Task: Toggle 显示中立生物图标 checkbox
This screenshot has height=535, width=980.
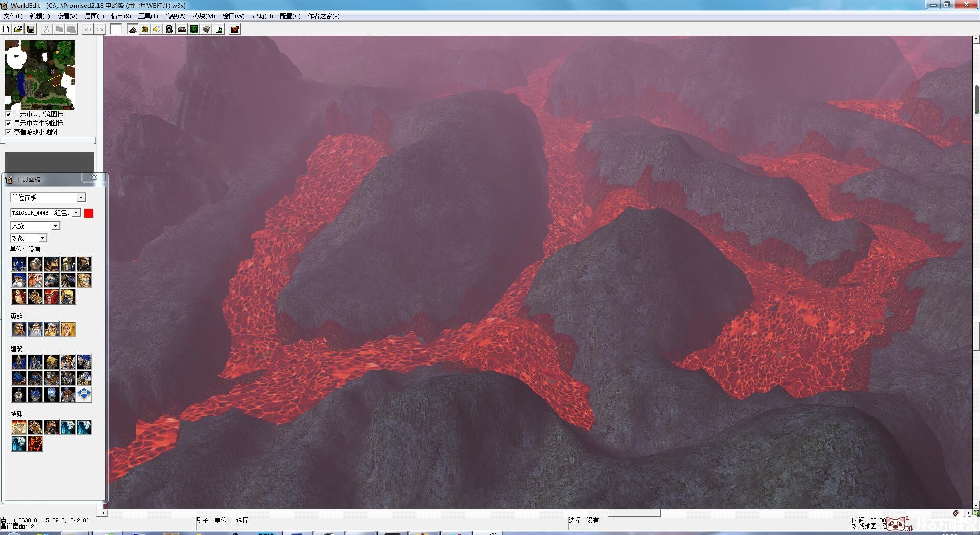Action: [x=8, y=123]
